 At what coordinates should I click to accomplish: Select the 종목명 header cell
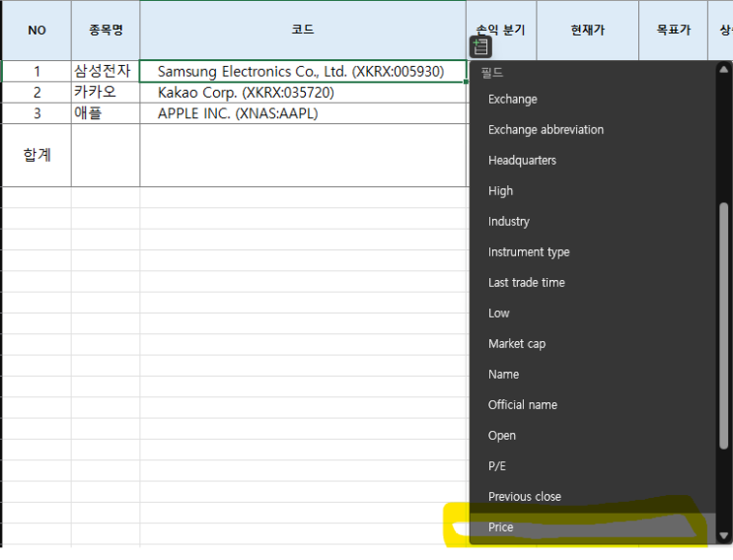pyautogui.click(x=106, y=31)
